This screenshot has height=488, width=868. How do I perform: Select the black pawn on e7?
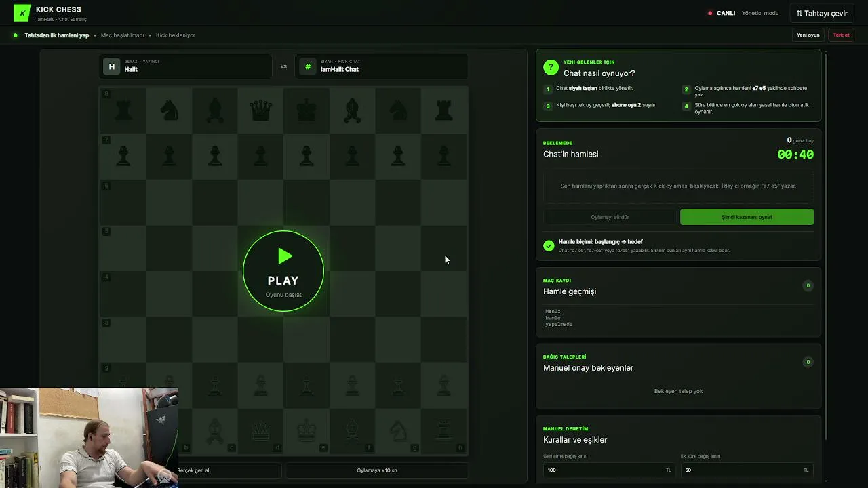[x=307, y=156]
